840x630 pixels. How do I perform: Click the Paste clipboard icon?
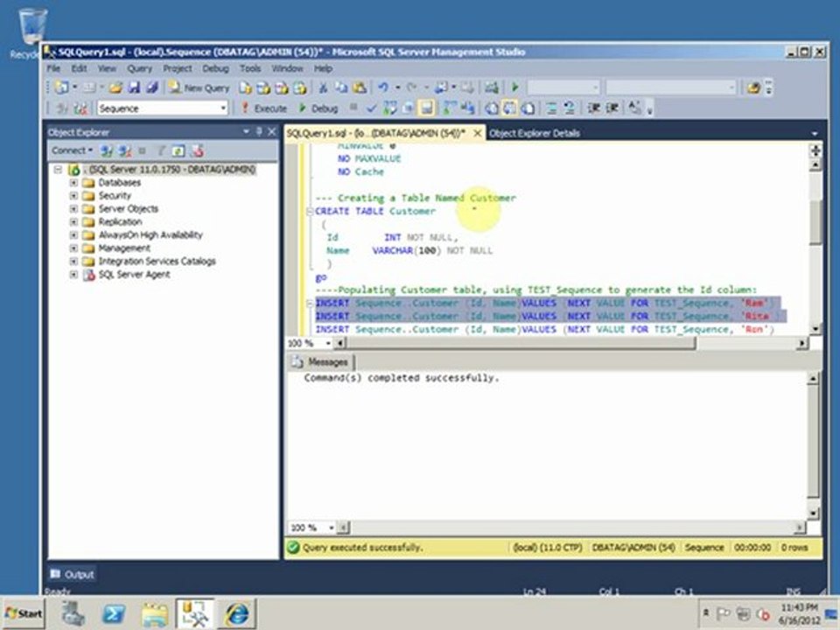360,87
